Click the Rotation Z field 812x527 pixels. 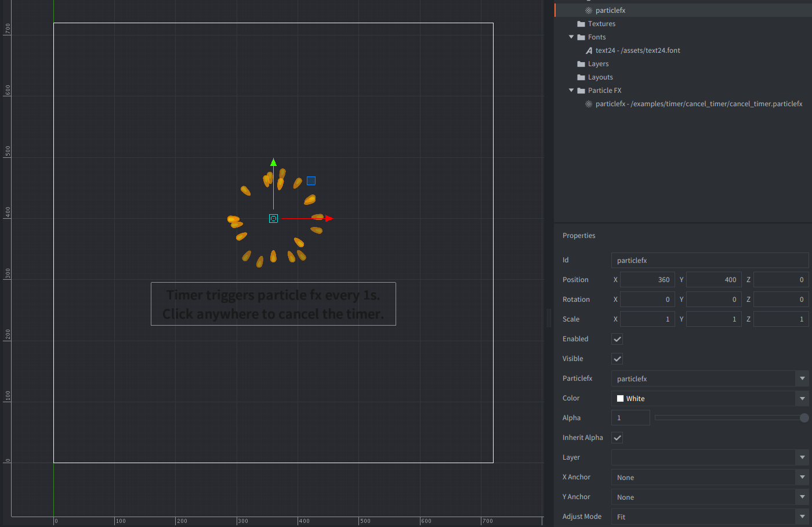click(x=781, y=299)
